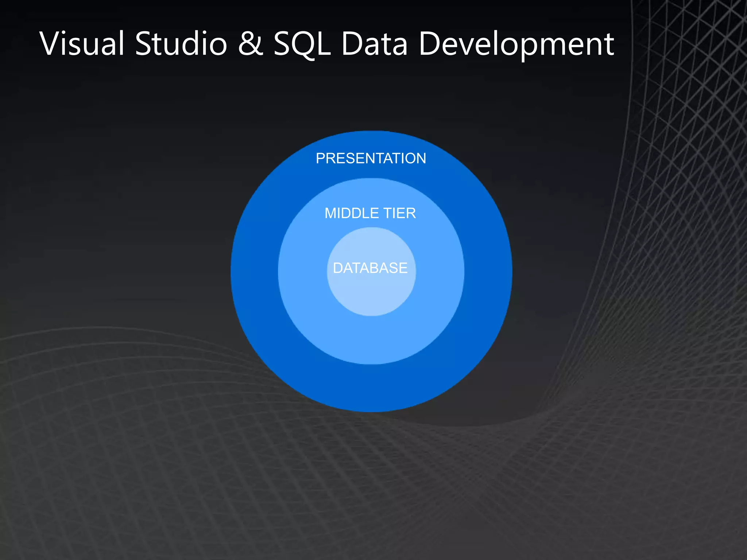Viewport: 747px width, 560px height.
Task: Click the PRESENTATION label in outer ring
Action: point(371,159)
